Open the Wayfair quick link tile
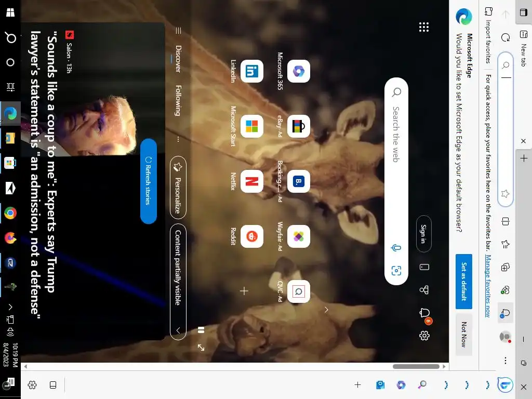The width and height of the screenshot is (532, 399). (299, 236)
